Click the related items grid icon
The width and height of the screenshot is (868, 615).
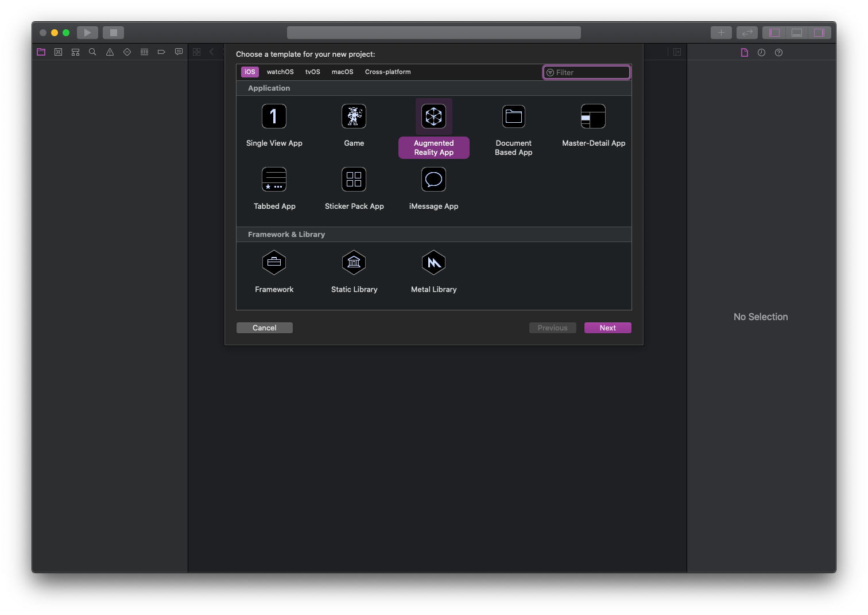coord(197,52)
